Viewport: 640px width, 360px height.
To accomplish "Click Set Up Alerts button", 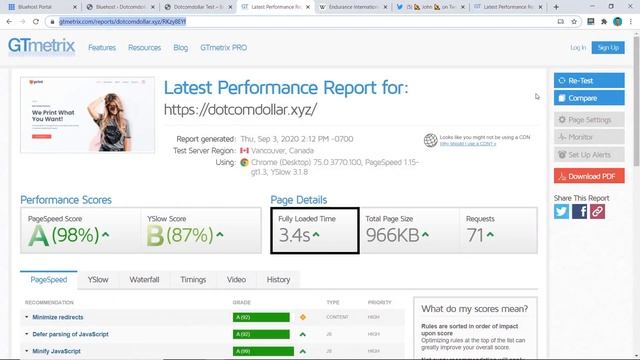I will point(589,155).
